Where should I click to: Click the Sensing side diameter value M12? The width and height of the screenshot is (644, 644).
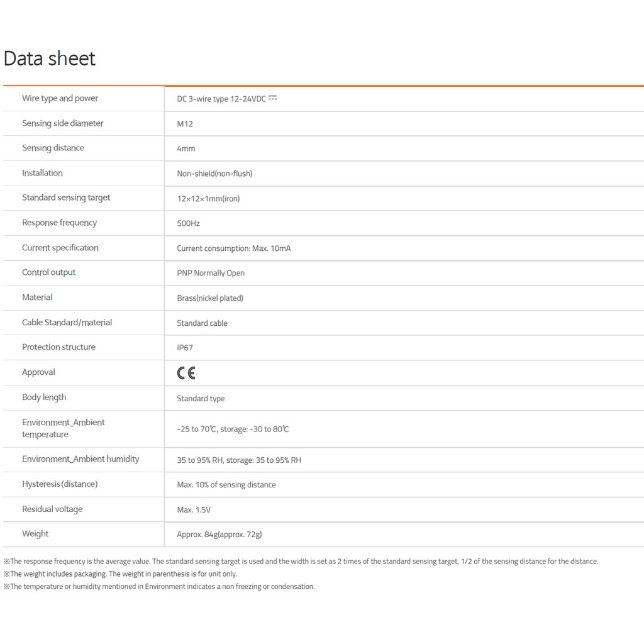coord(185,124)
